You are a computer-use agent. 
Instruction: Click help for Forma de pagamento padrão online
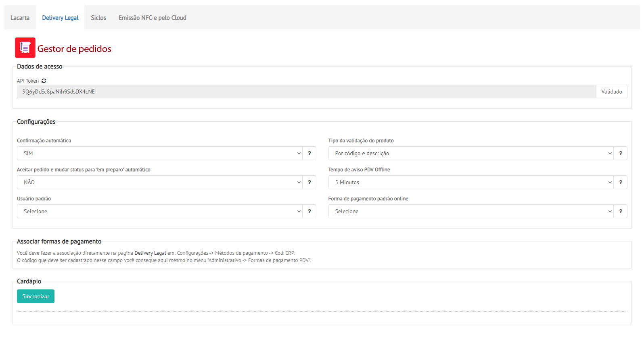[x=621, y=211]
